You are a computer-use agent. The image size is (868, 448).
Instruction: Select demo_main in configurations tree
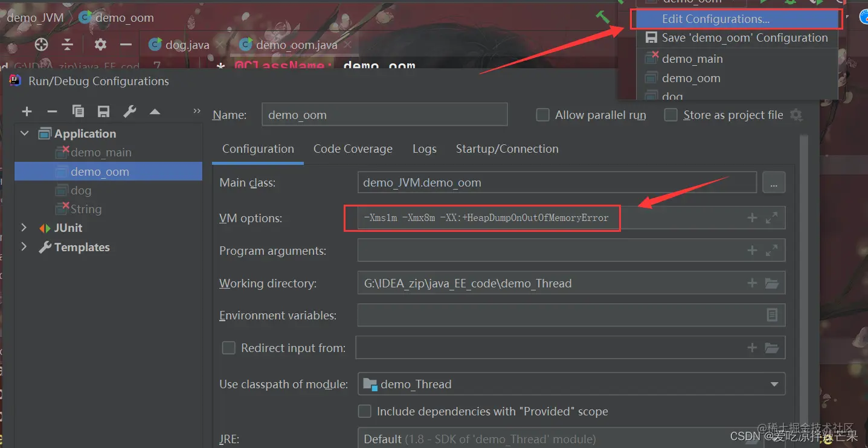tap(101, 153)
